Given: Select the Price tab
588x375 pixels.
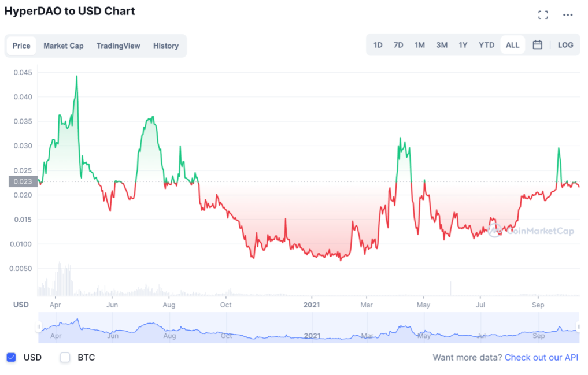Looking at the screenshot, I should pyautogui.click(x=21, y=46).
